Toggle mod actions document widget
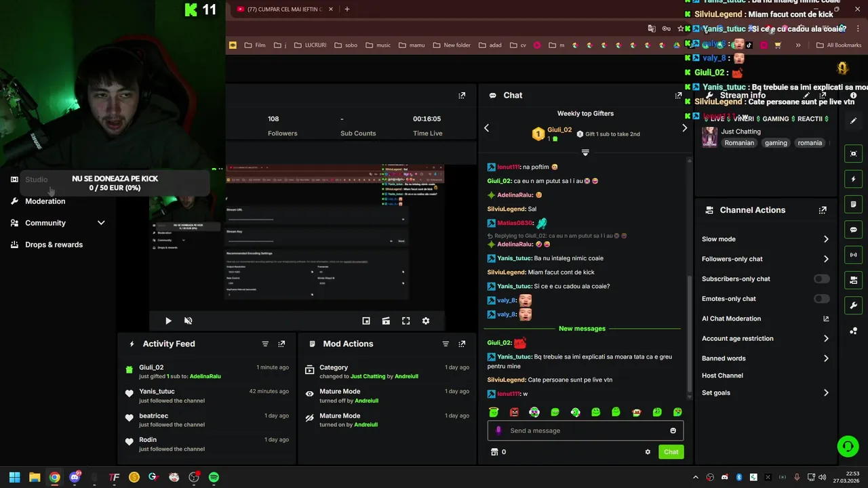Image resolution: width=868 pixels, height=488 pixels. tap(853, 204)
